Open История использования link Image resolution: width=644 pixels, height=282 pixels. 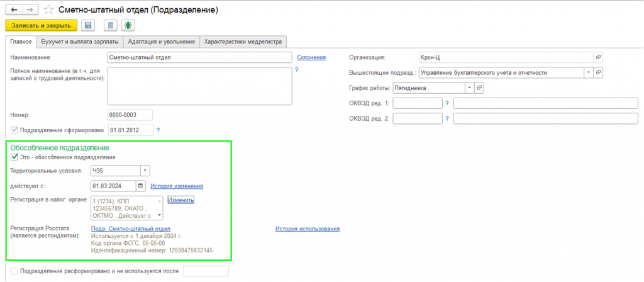coord(308,228)
